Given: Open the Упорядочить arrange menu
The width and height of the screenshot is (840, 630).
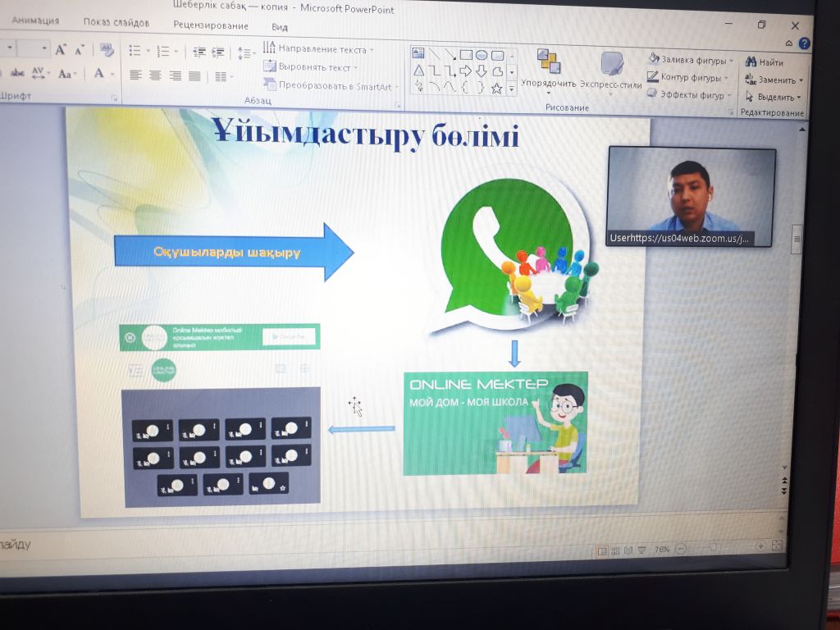Looking at the screenshot, I should [549, 71].
